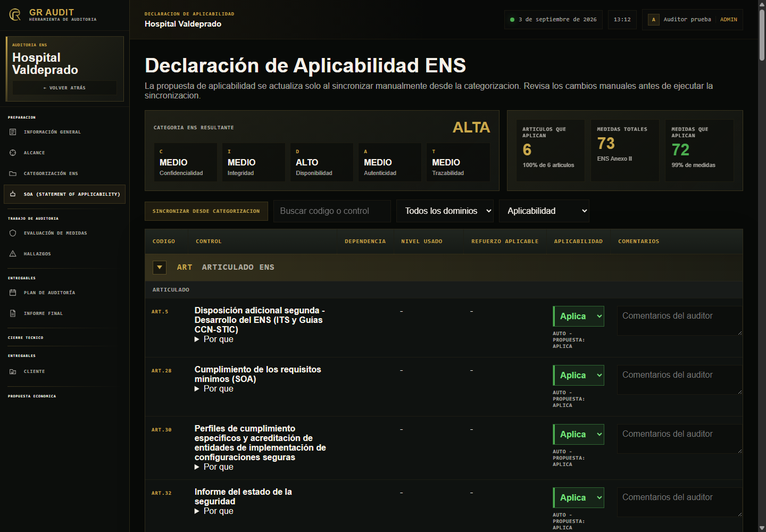Click the Información General document icon
The width and height of the screenshot is (766, 532).
click(x=13, y=132)
